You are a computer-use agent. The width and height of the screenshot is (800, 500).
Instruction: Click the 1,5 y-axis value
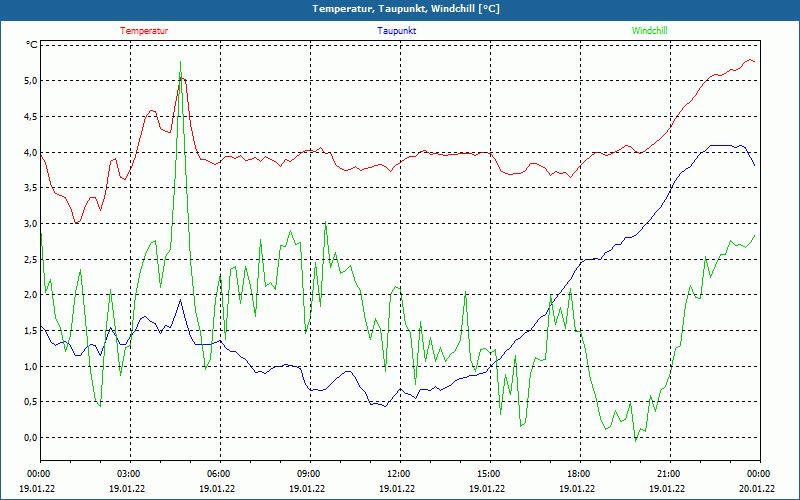[x=31, y=330]
